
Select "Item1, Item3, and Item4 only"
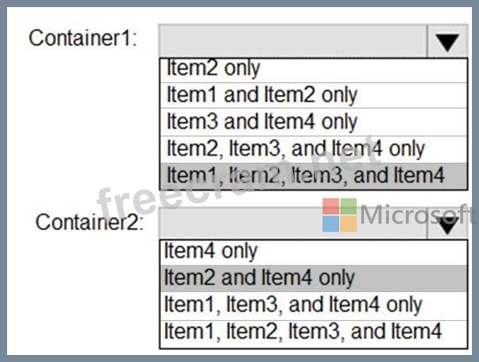pyautogui.click(x=313, y=306)
